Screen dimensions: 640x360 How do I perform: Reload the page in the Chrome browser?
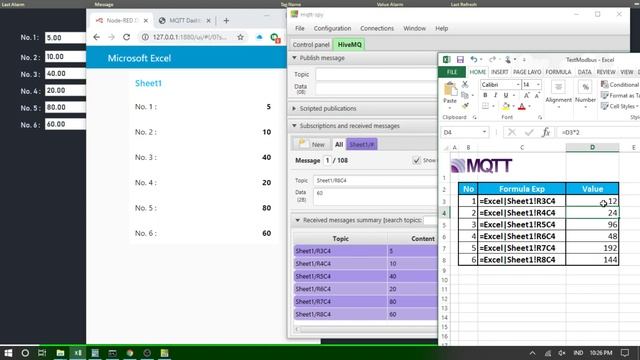coord(127,37)
